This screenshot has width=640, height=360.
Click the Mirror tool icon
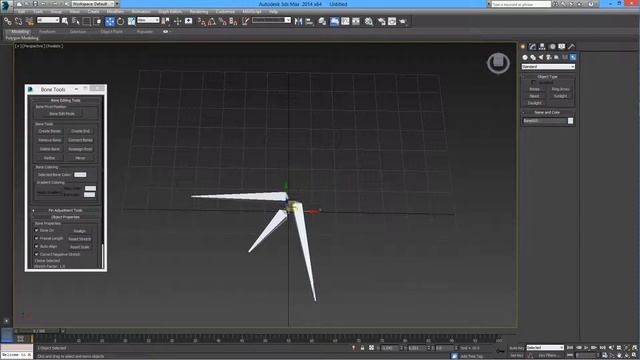tap(298, 21)
